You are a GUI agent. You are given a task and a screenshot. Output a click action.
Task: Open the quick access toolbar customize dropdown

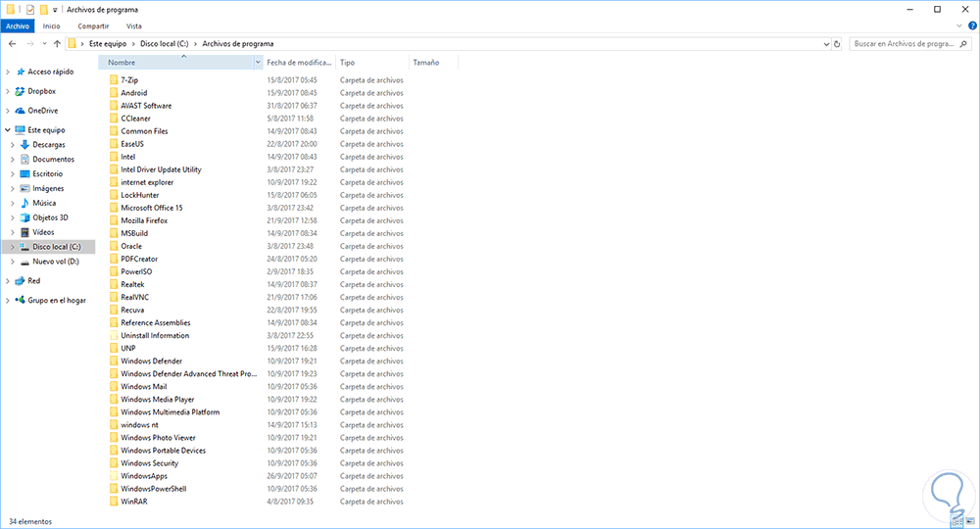(55, 10)
